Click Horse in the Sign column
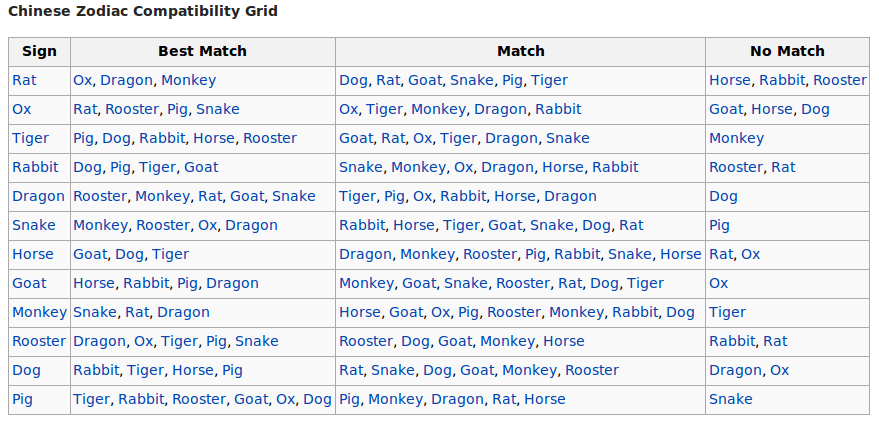The width and height of the screenshot is (879, 423). pos(33,254)
